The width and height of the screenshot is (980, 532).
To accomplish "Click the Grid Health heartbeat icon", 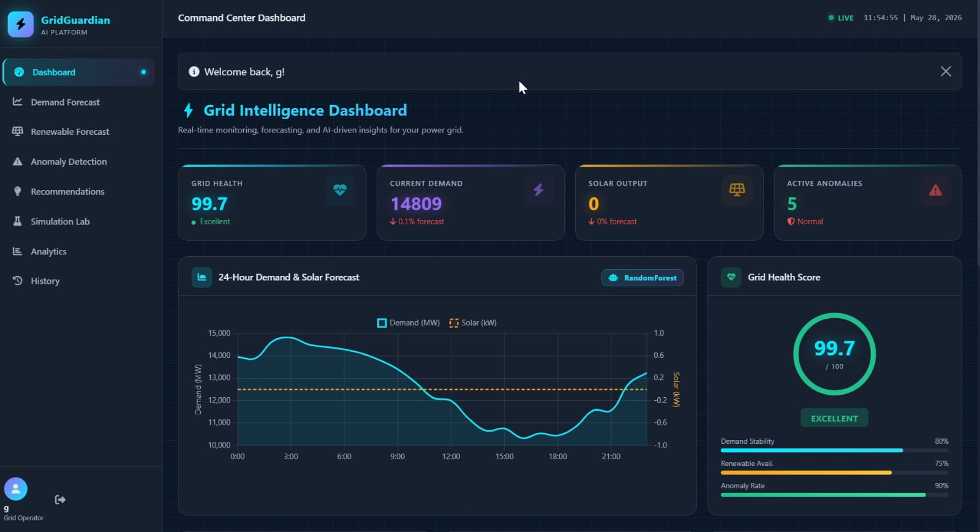I will tap(340, 190).
